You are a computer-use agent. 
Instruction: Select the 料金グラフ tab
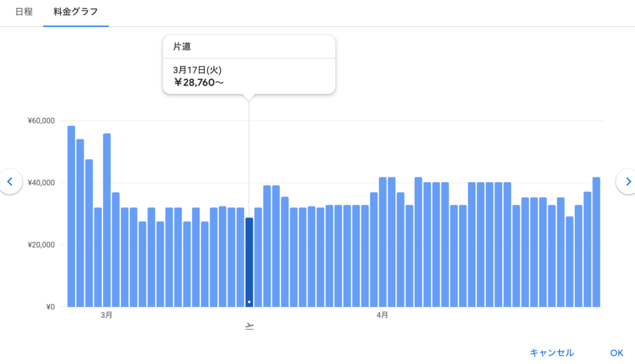point(76,12)
